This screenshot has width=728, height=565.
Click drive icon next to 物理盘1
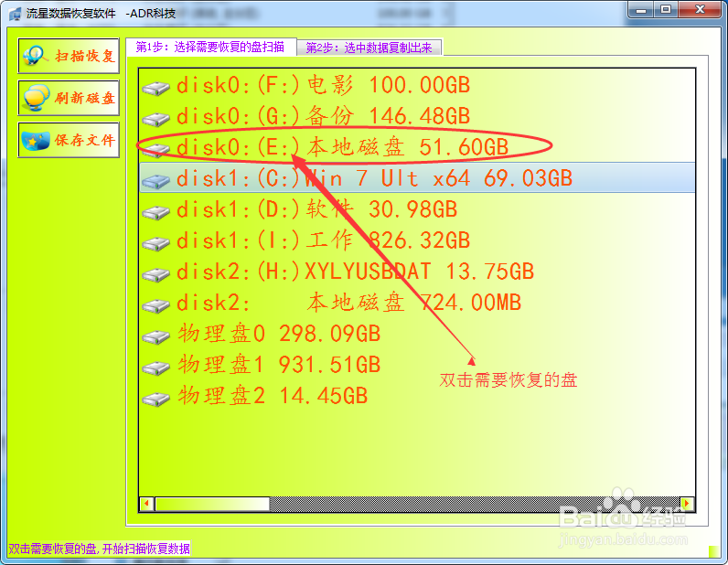156,368
